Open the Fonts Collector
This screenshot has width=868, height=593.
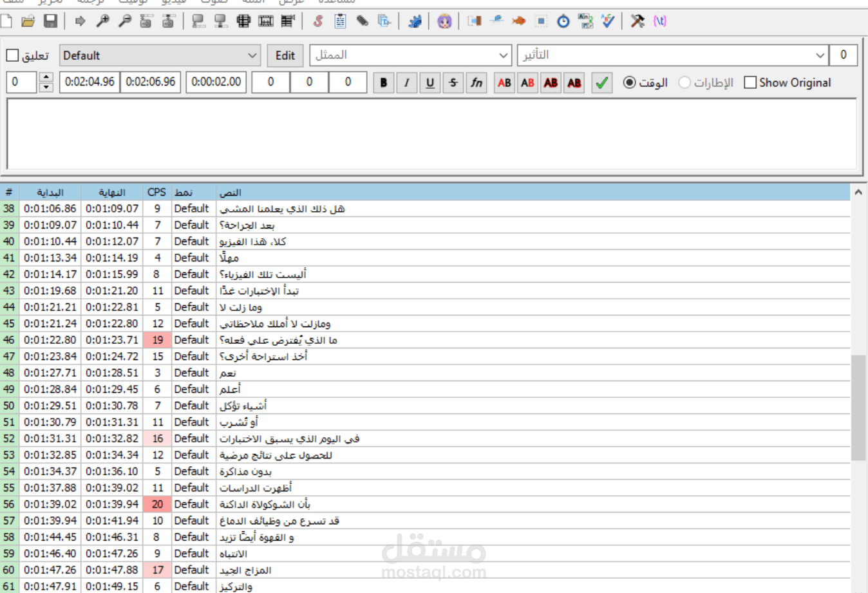(384, 21)
